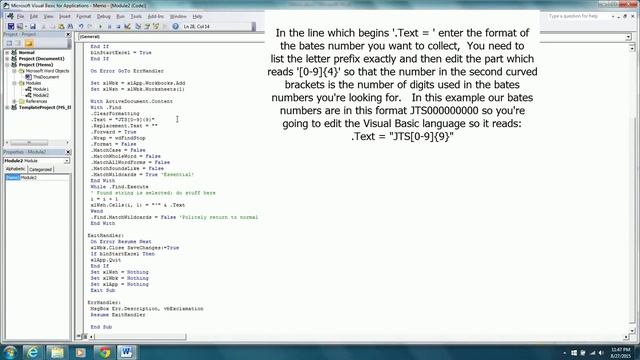640x360 pixels.
Task: Open the Debug menu
Action: click(103, 16)
